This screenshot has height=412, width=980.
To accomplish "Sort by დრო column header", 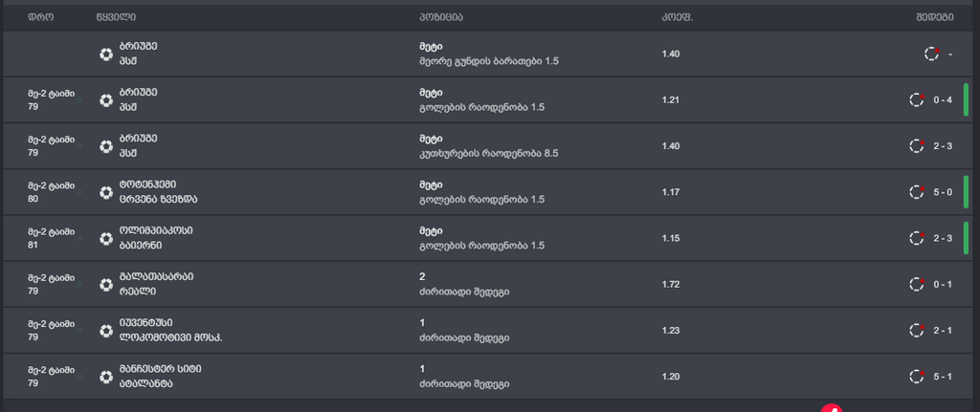I will (x=40, y=17).
